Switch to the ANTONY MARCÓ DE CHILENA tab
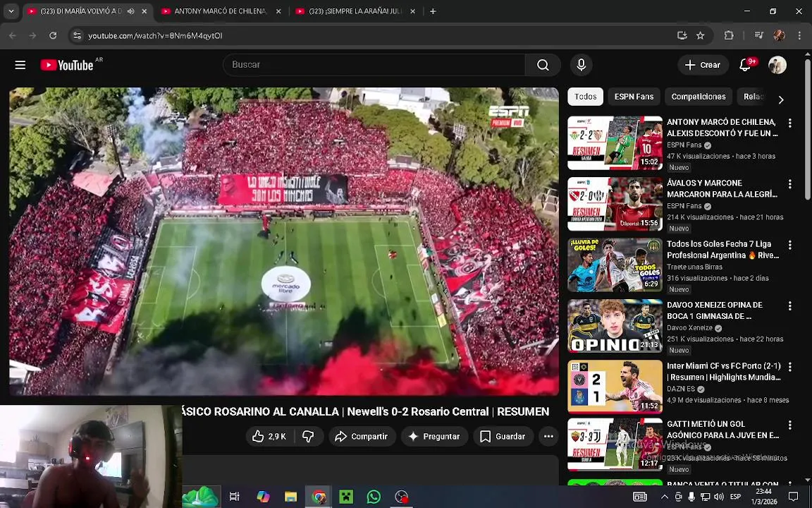Viewport: 812px width, 508px height. 221,11
